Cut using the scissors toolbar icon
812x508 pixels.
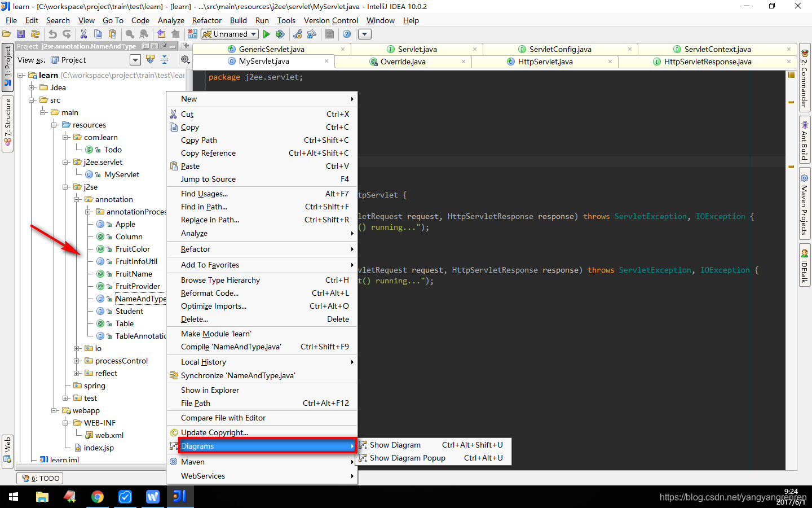tap(83, 34)
